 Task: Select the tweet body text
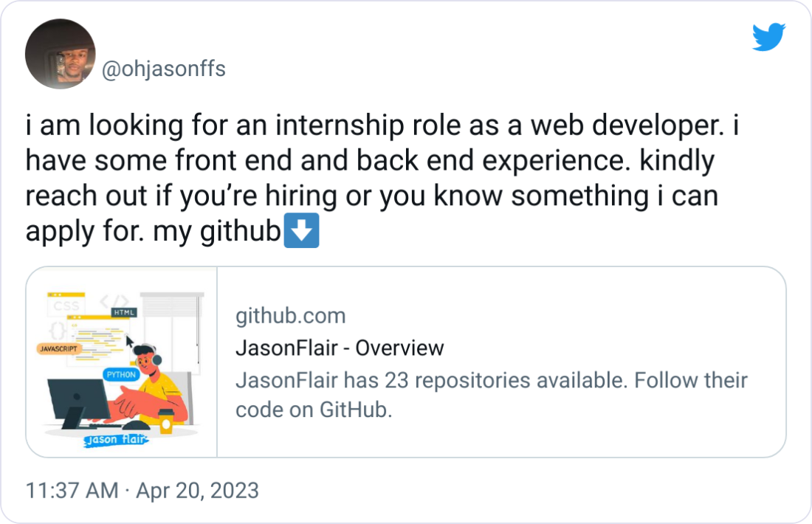[369, 177]
